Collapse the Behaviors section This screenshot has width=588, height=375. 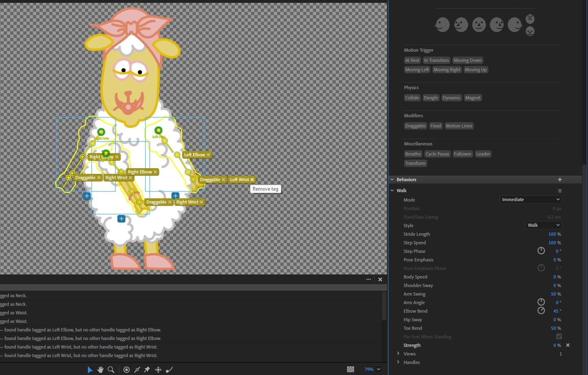[392, 180]
